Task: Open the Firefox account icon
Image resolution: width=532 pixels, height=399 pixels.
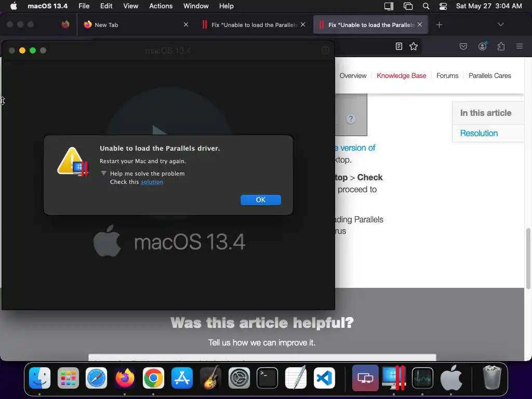Action: pyautogui.click(x=482, y=46)
